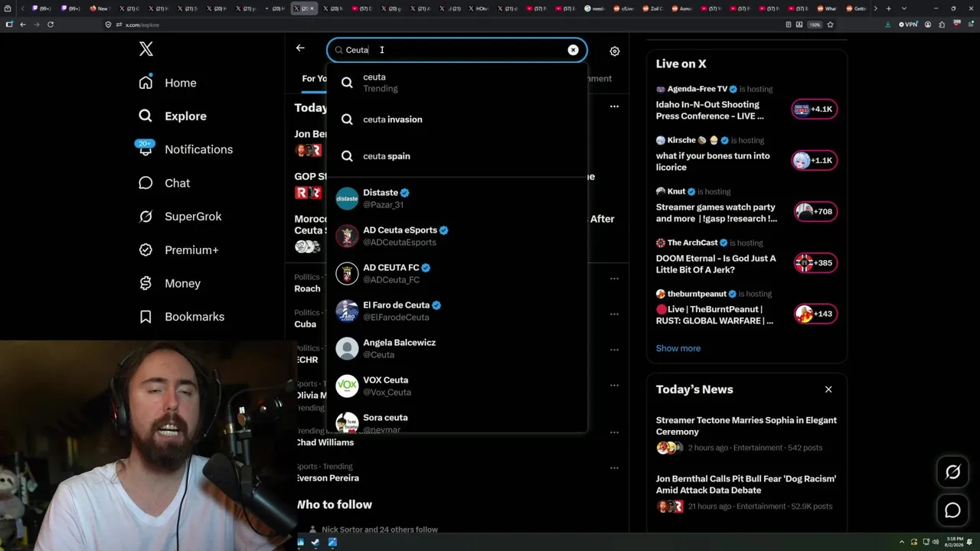Click the X logo in the sidebar
Viewport: 980px width, 551px height.
point(146,50)
